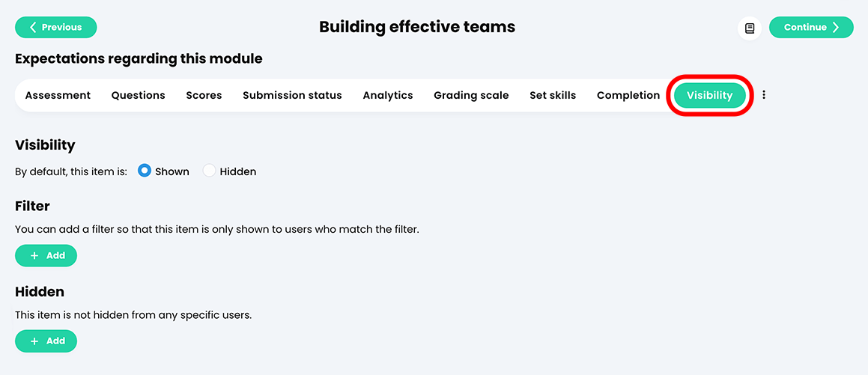Open the three-dot more options menu
The image size is (868, 375).
point(764,95)
